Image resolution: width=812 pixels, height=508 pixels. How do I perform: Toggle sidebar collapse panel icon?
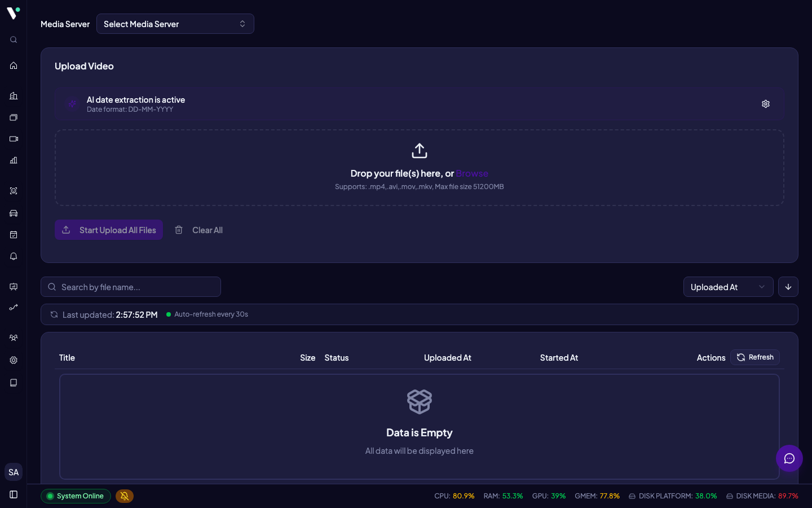point(14,494)
